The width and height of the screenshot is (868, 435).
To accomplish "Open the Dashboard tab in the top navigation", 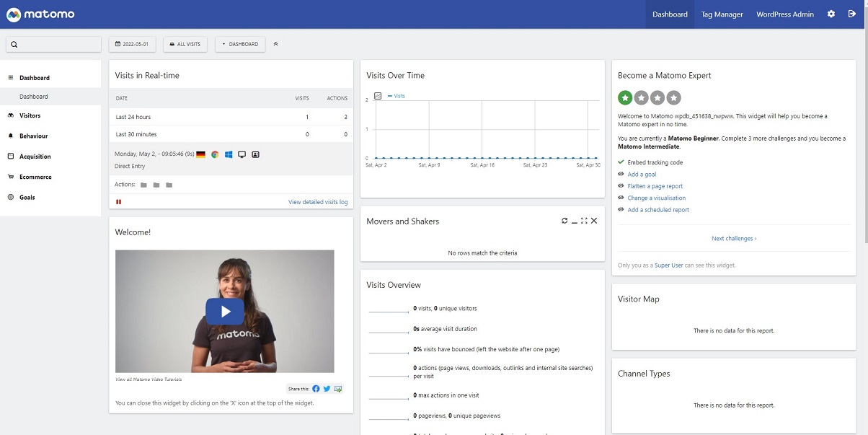I will 670,14.
